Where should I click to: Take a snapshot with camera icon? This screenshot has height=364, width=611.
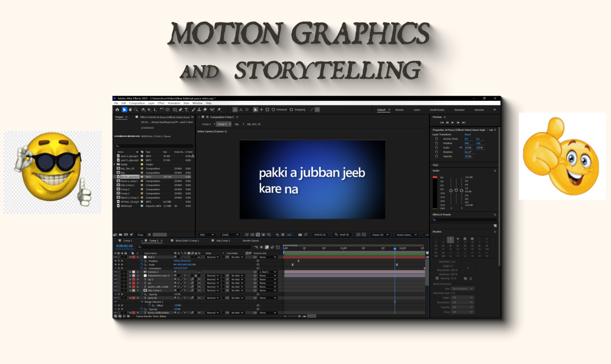click(300, 235)
